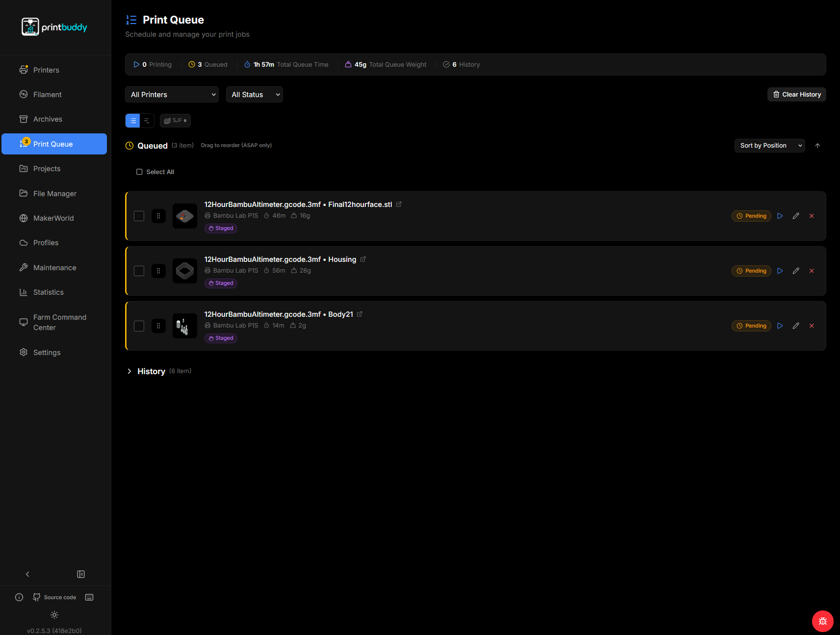Check the Select All checkbox
Screen dimensions: 840x635
click(x=139, y=172)
